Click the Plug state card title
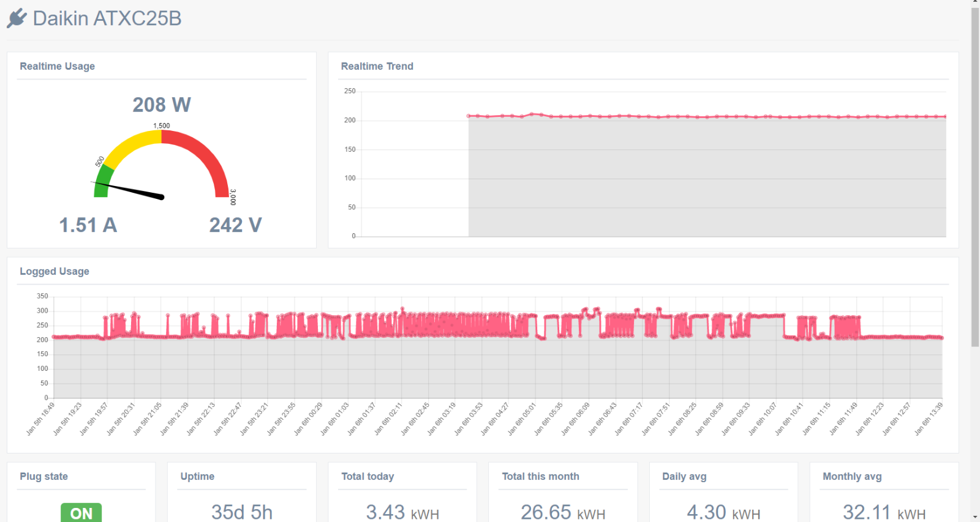980x522 pixels. tap(43, 476)
